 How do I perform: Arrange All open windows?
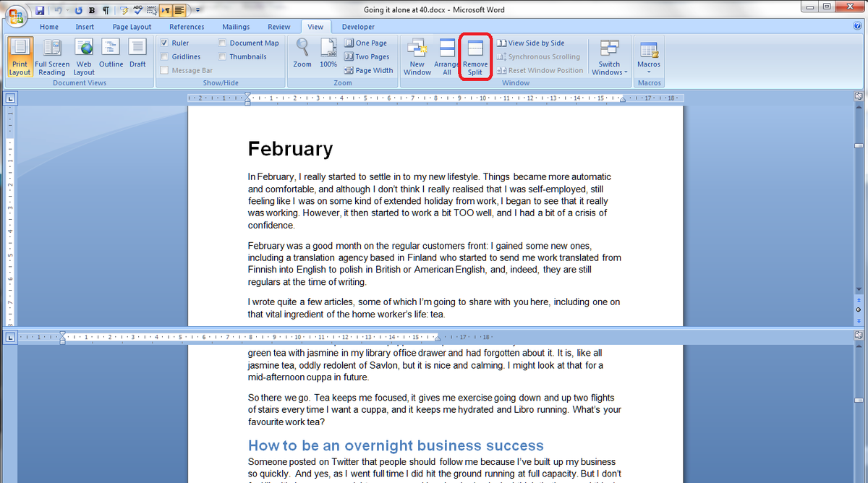click(447, 57)
